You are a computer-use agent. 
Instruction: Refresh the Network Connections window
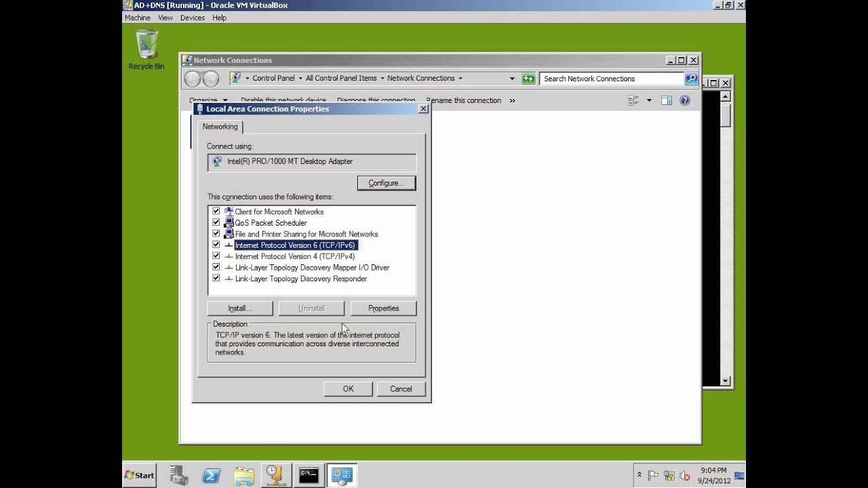pyautogui.click(x=529, y=79)
